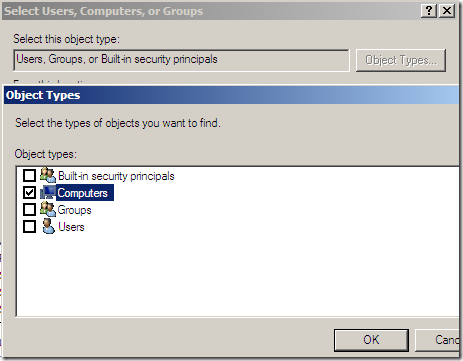Select the Users list entry
The height and width of the screenshot is (361, 463).
(x=71, y=227)
